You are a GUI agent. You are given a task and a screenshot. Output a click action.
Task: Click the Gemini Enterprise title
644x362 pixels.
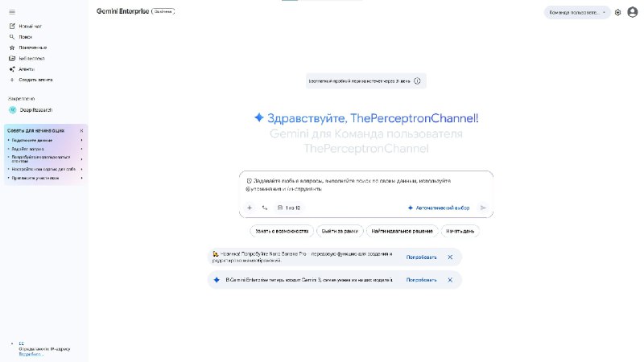pyautogui.click(x=122, y=11)
